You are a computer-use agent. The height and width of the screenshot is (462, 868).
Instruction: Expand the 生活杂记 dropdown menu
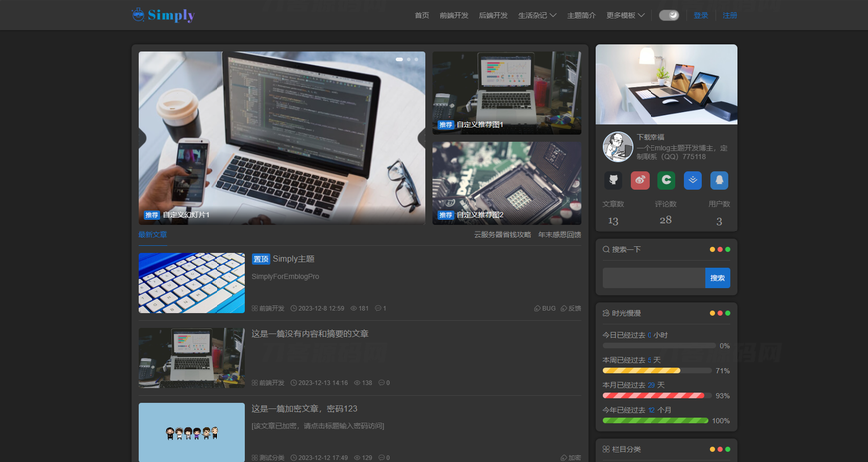(x=537, y=15)
